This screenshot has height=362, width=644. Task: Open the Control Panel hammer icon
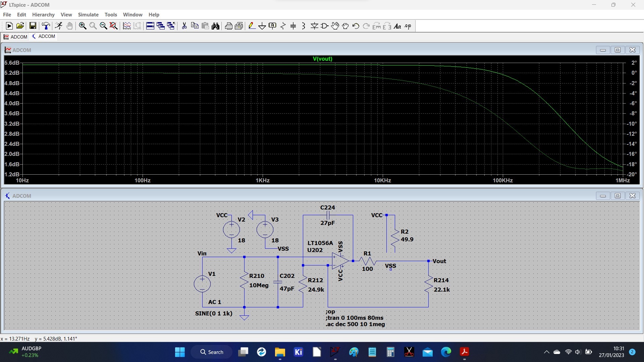(x=46, y=26)
